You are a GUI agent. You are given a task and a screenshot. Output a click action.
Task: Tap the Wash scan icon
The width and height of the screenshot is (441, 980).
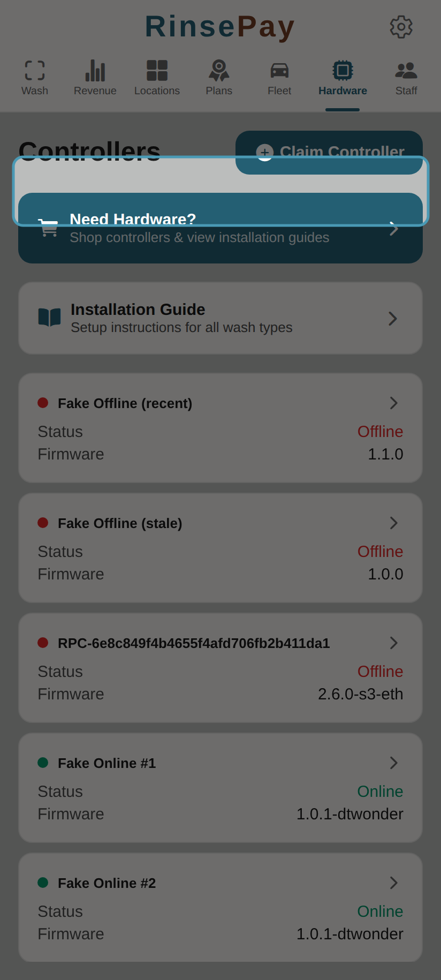(x=35, y=71)
